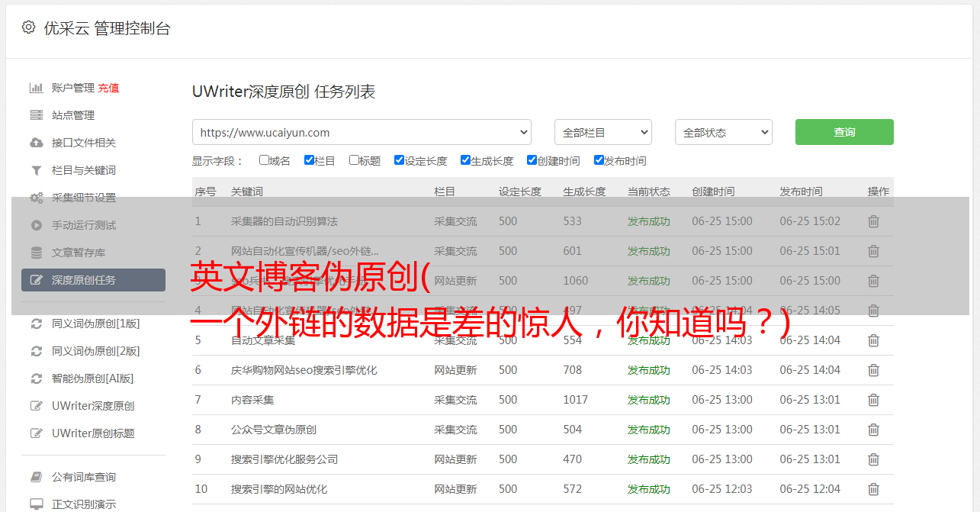The height and width of the screenshot is (512, 980).
Task: Click keyword 公众号文章伪原创
Action: pos(274,430)
